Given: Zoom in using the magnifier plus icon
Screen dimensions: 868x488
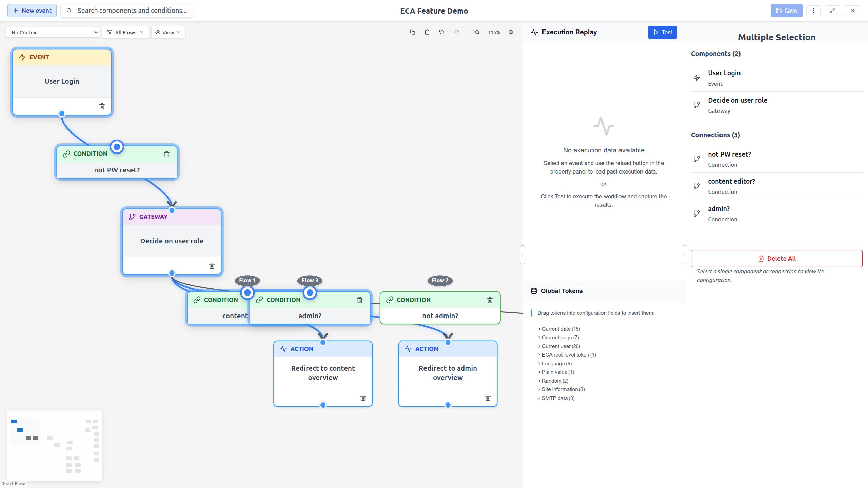Looking at the screenshot, I should (511, 32).
